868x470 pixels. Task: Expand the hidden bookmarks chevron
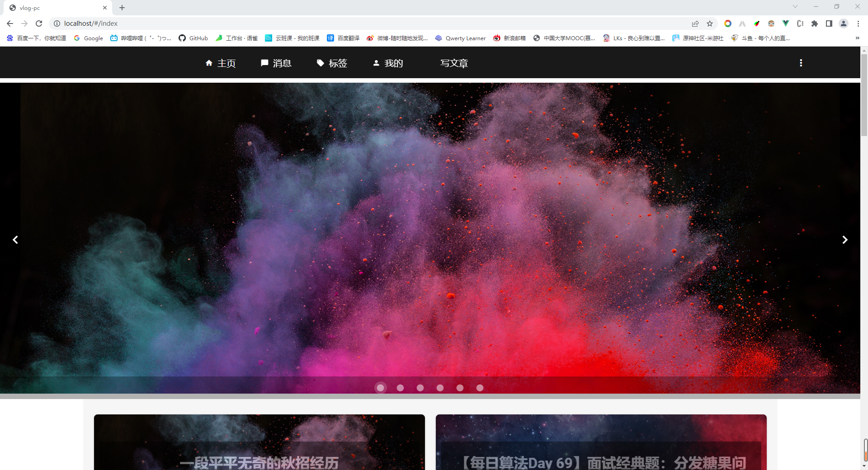[x=857, y=38]
